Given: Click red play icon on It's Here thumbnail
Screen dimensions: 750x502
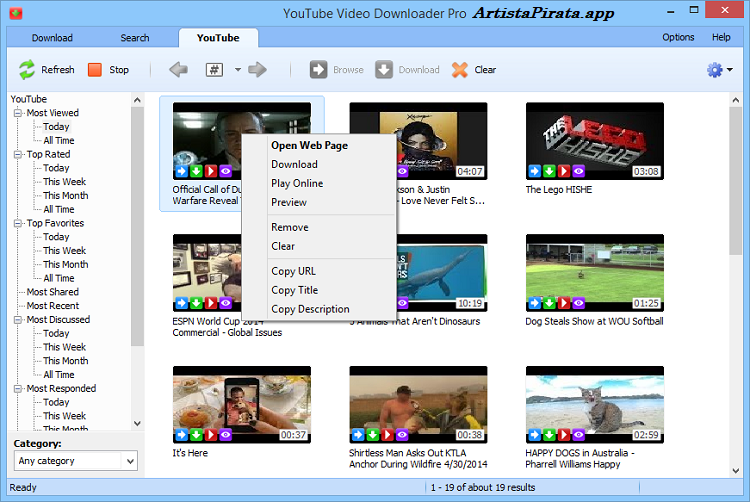Looking at the screenshot, I should pos(211,435).
